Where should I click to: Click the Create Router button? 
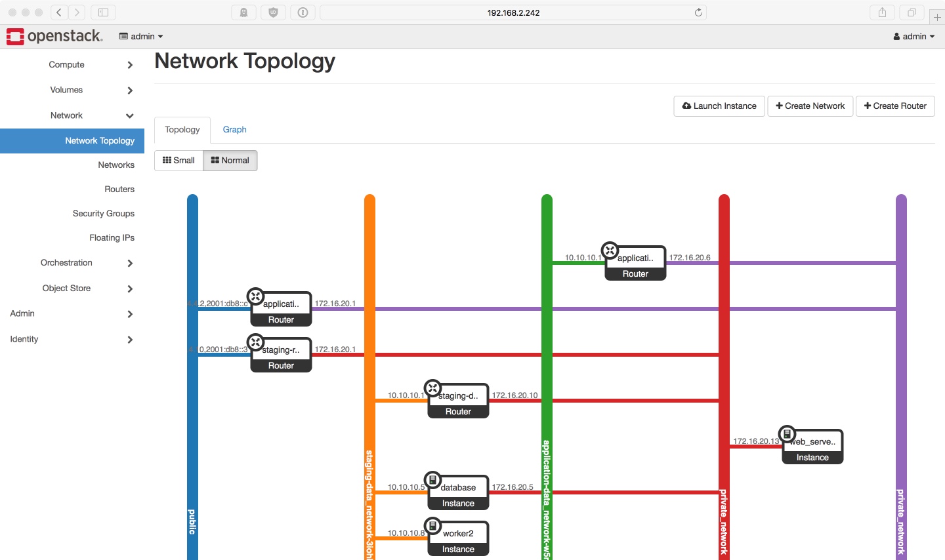tap(895, 106)
